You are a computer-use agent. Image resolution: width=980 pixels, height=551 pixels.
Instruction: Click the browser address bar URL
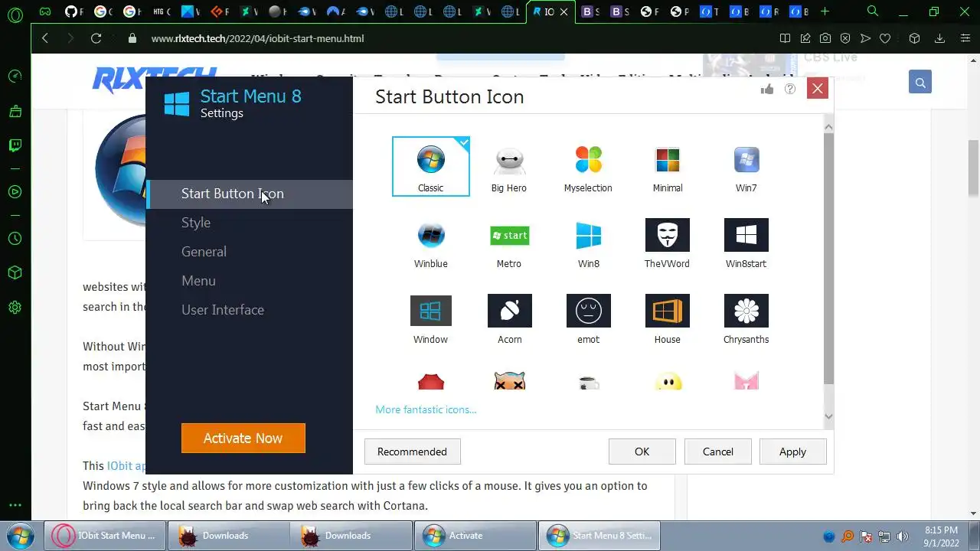[257, 38]
